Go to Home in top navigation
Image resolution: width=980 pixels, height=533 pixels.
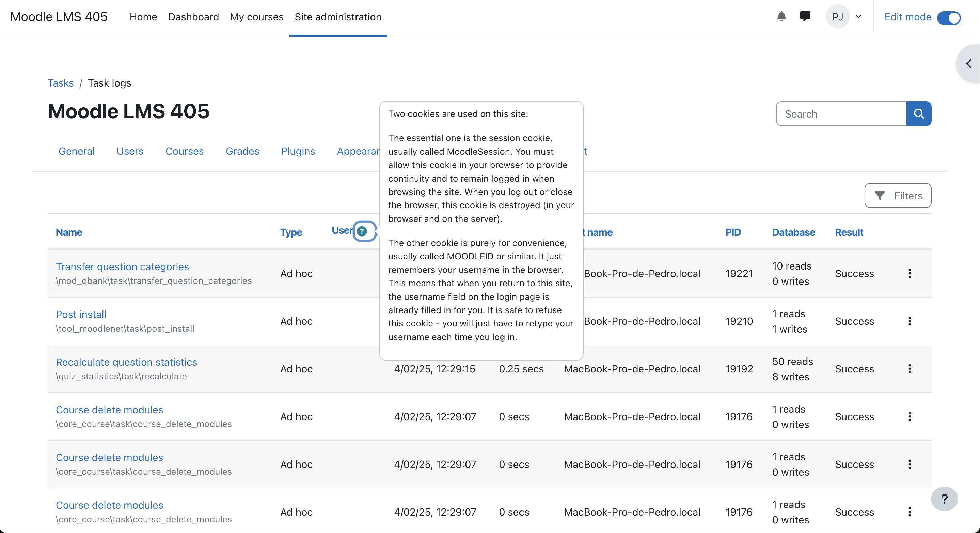pyautogui.click(x=143, y=17)
